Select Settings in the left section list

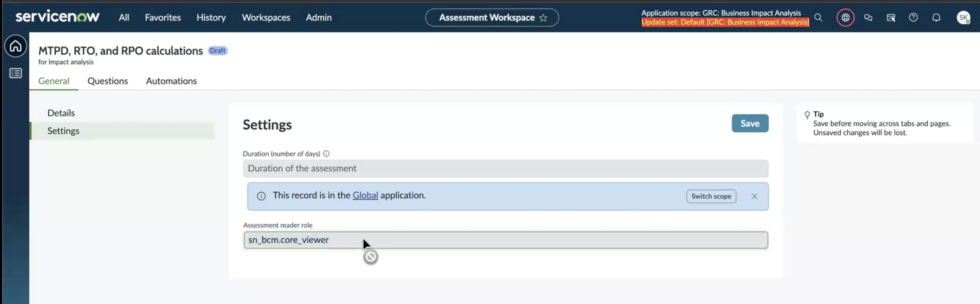(122, 131)
